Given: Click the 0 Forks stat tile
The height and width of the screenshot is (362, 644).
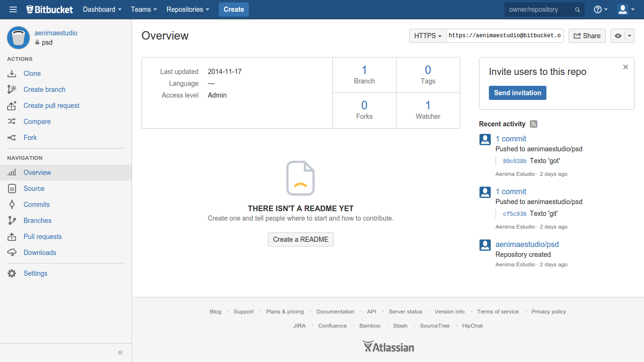Looking at the screenshot, I should [364, 110].
